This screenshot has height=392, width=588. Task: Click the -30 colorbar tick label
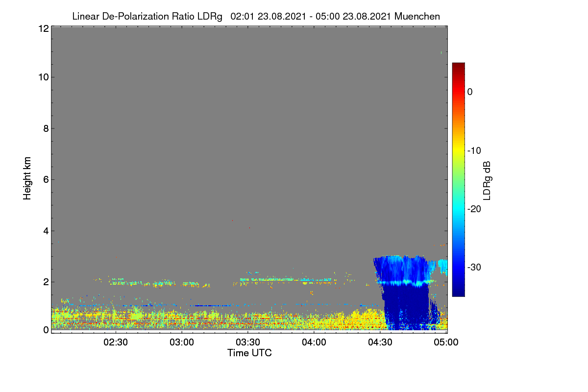[x=474, y=268]
